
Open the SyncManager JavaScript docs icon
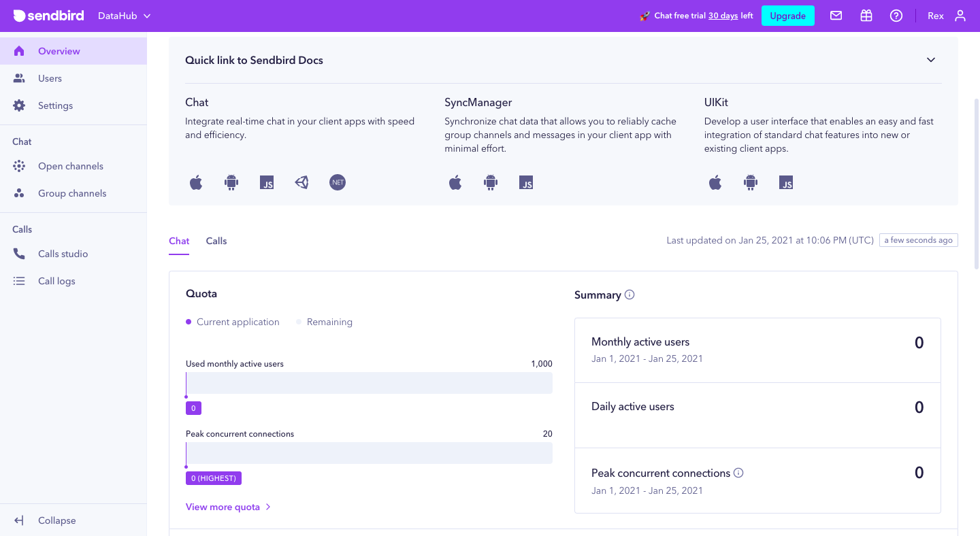(526, 182)
